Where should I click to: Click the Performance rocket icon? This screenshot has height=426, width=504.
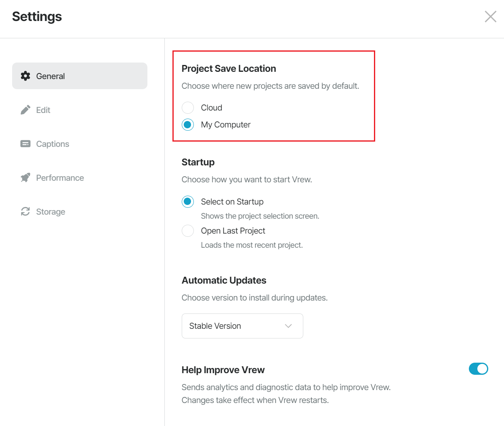[25, 177]
